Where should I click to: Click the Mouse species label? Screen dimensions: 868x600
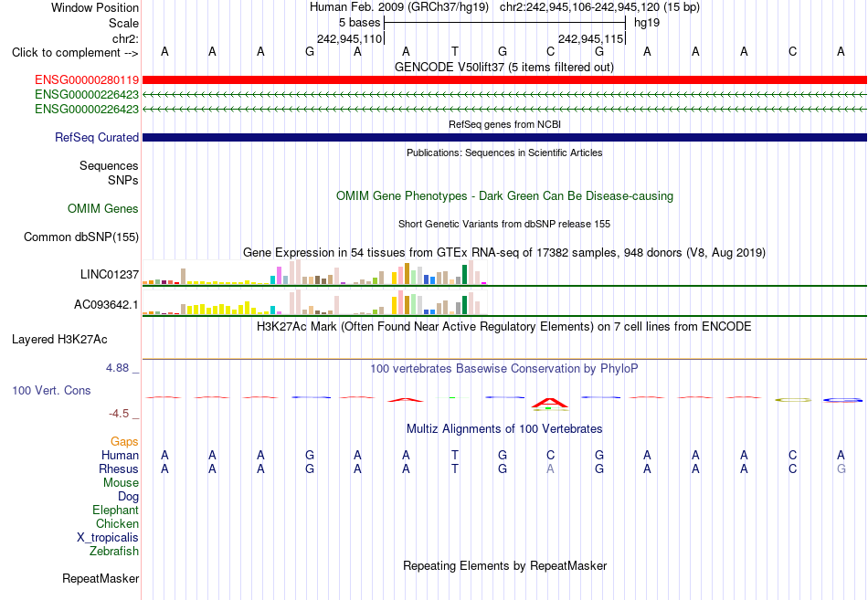pos(121,483)
